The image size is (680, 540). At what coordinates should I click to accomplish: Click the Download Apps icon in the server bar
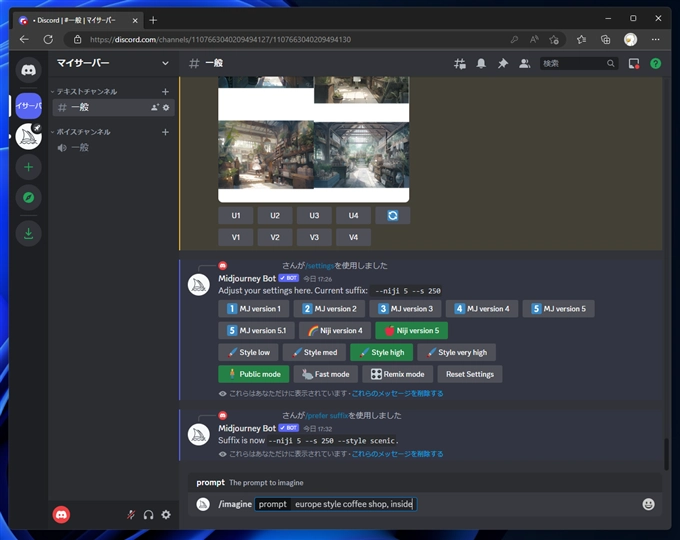click(x=29, y=233)
